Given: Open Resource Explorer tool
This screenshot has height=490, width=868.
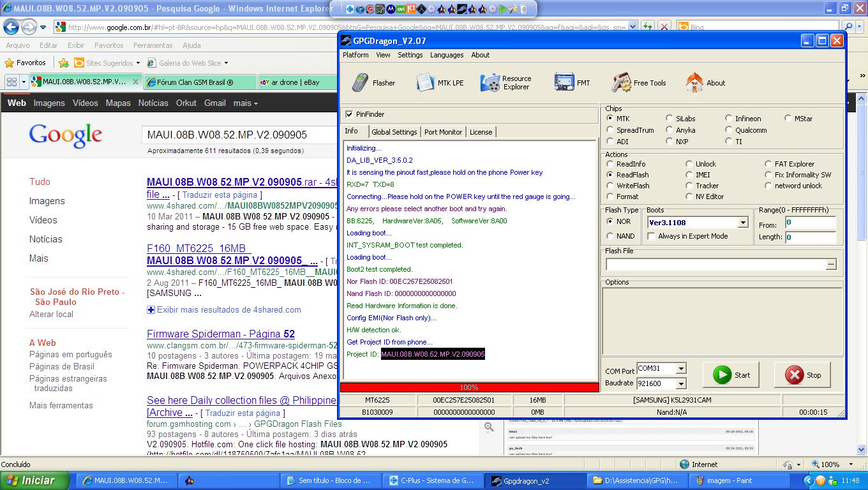Looking at the screenshot, I should (506, 83).
